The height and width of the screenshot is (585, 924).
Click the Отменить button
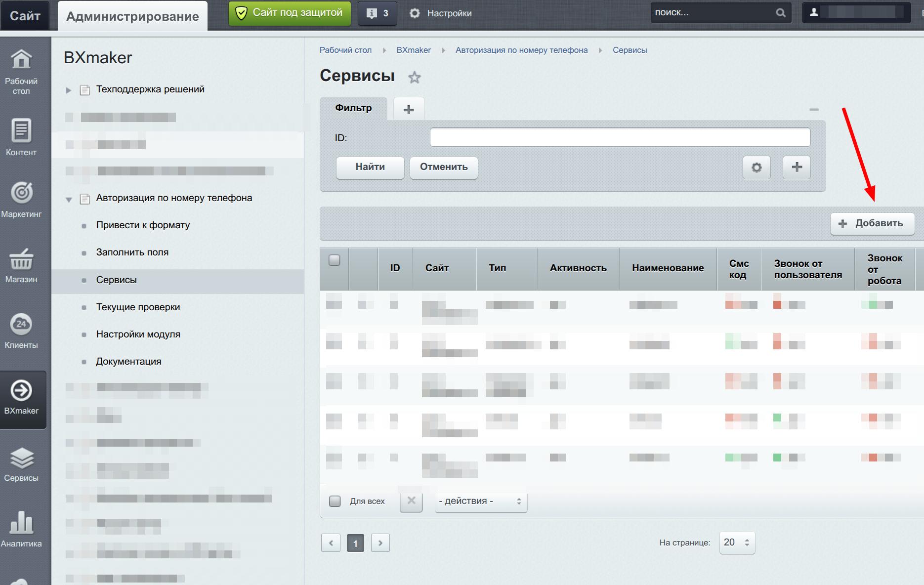444,167
